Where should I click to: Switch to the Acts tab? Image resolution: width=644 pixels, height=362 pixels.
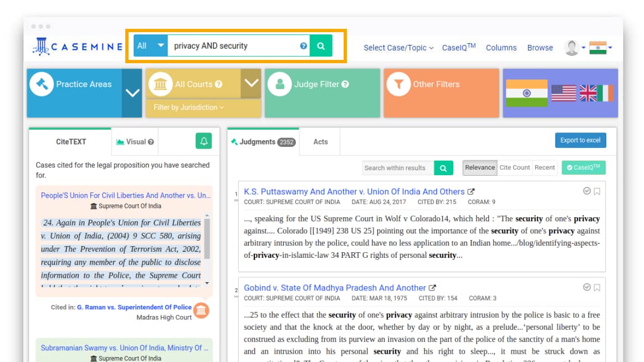pos(320,142)
